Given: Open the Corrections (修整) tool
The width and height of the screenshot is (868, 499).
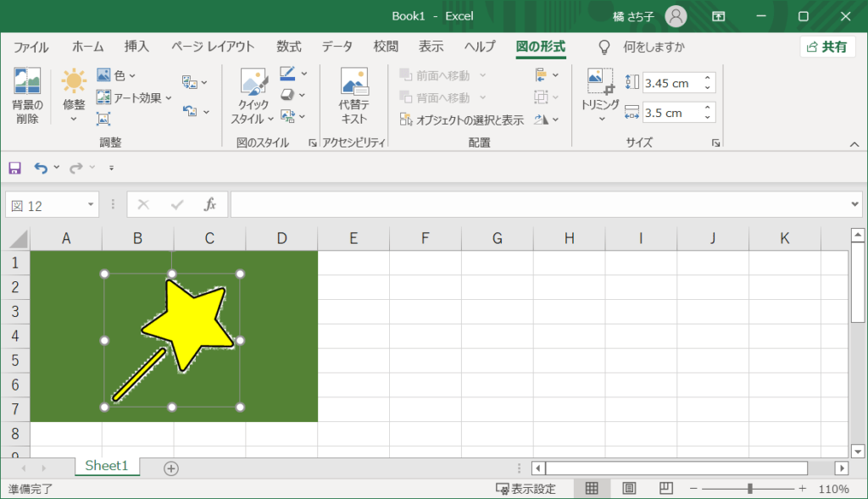Looking at the screenshot, I should (x=74, y=95).
